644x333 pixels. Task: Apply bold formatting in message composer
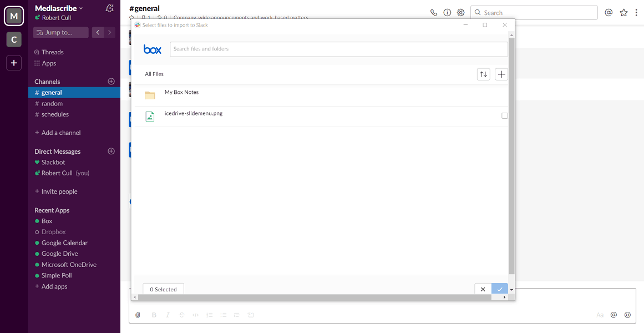tap(154, 315)
